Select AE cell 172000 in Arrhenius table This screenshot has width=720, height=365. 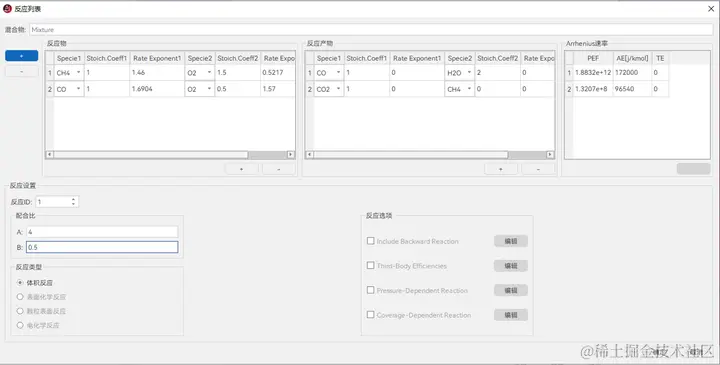(632, 73)
